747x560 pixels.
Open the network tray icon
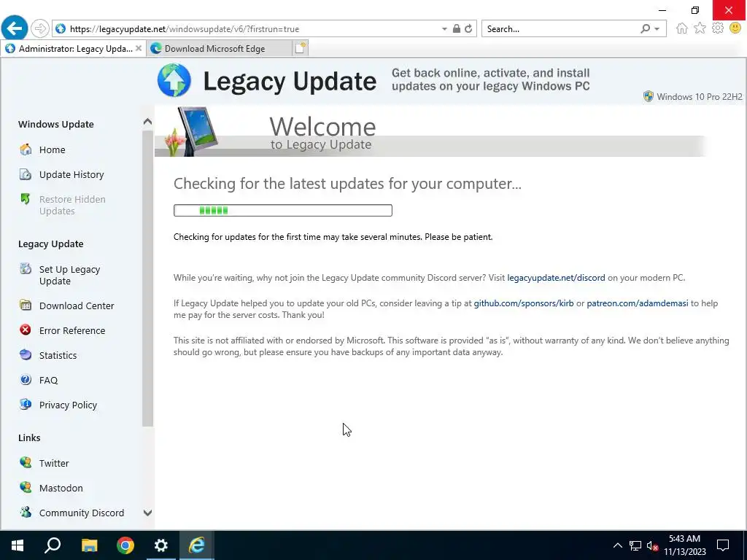[635, 545]
